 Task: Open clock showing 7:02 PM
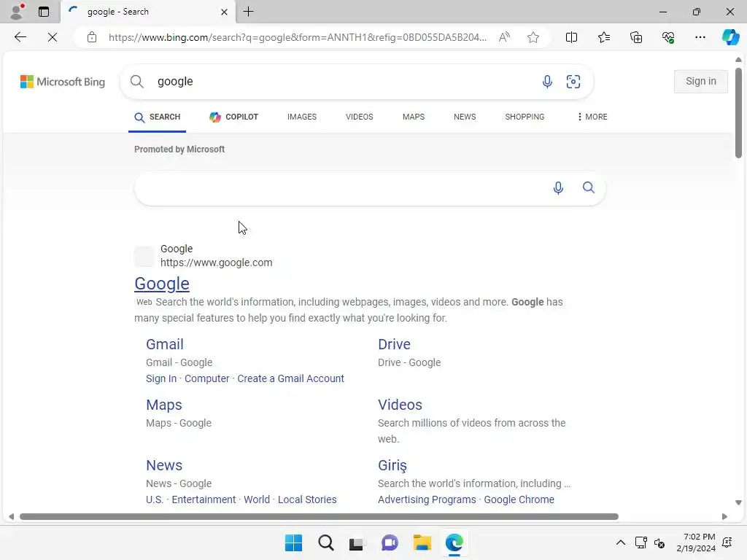coord(696,542)
